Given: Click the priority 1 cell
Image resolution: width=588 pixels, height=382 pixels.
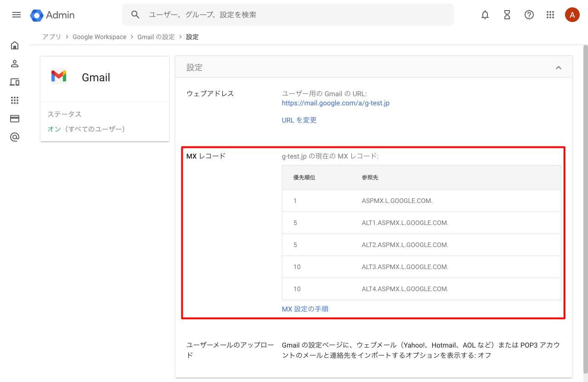Looking at the screenshot, I should [295, 201].
